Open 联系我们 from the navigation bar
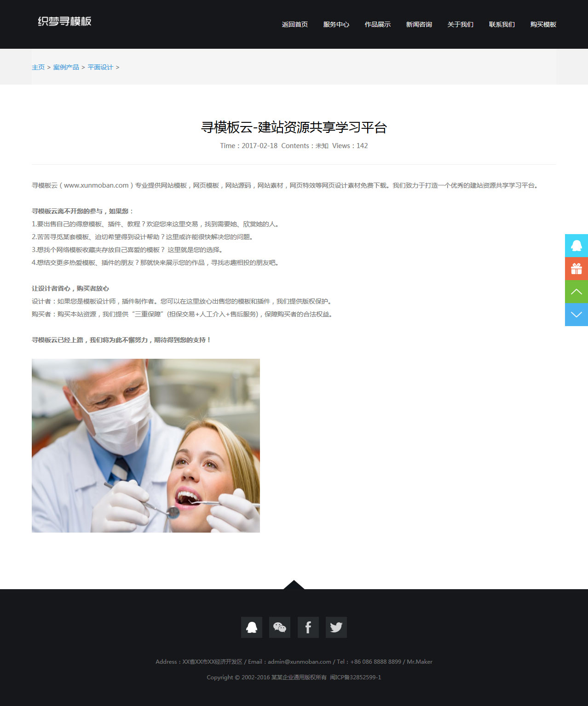This screenshot has width=588, height=706. (x=502, y=24)
